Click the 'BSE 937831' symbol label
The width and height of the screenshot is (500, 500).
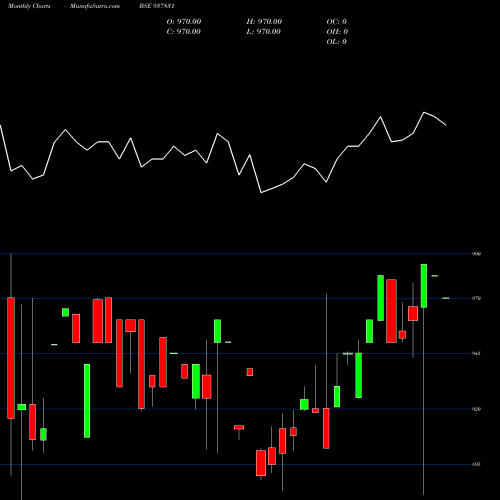157,6
